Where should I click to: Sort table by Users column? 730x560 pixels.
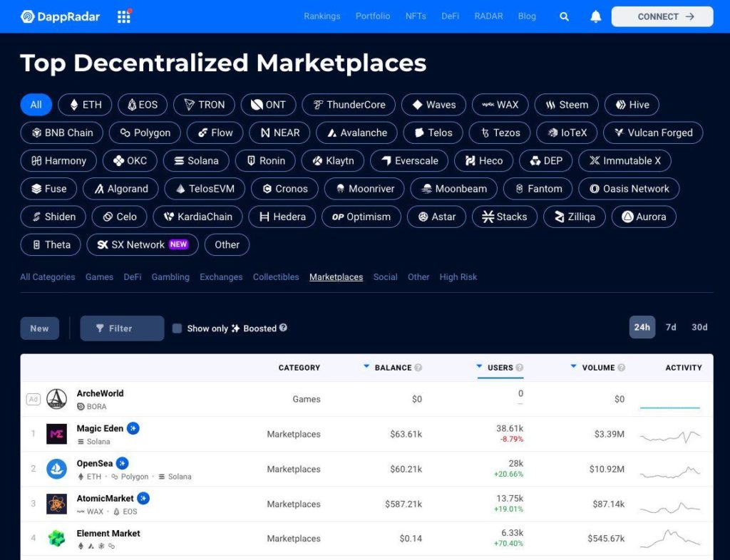(x=500, y=368)
